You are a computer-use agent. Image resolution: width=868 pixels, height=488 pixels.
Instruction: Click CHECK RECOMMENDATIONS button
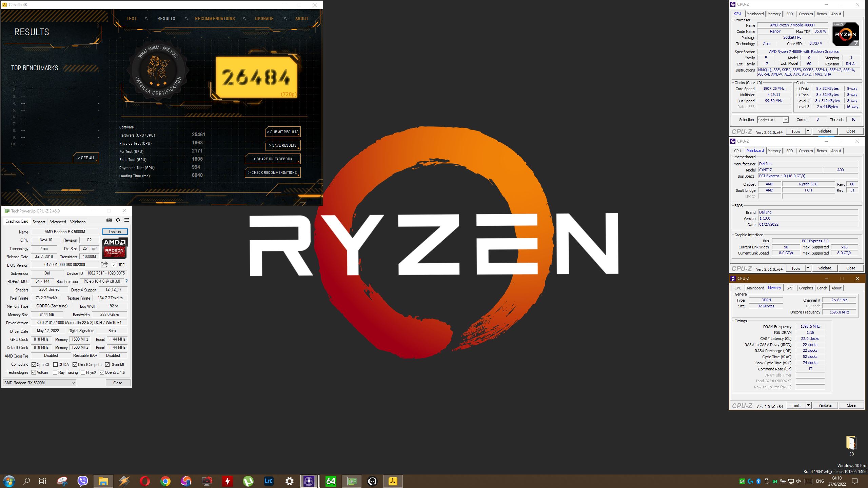pos(273,172)
